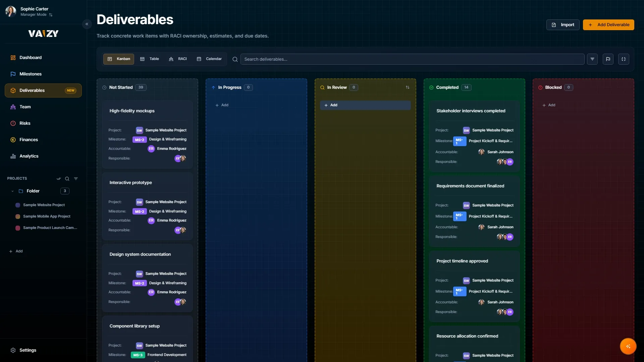644x362 pixels.
Task: Select Sample Mobile App Project in the sidebar
Action: [x=47, y=217]
